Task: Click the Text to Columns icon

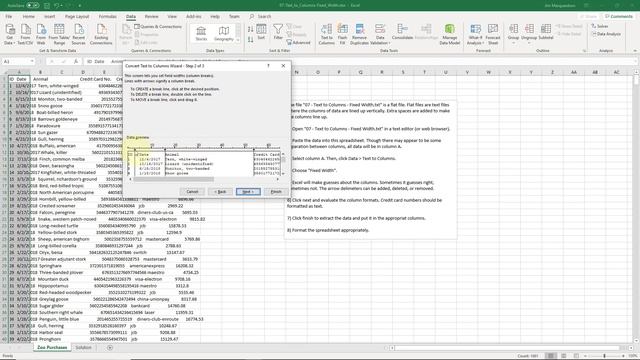Action: [326, 34]
